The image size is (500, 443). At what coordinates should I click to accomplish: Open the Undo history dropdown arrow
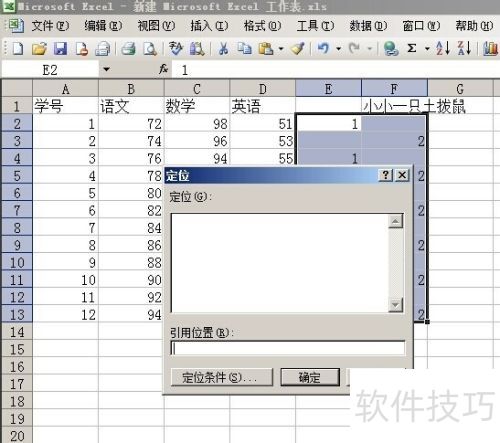(339, 49)
